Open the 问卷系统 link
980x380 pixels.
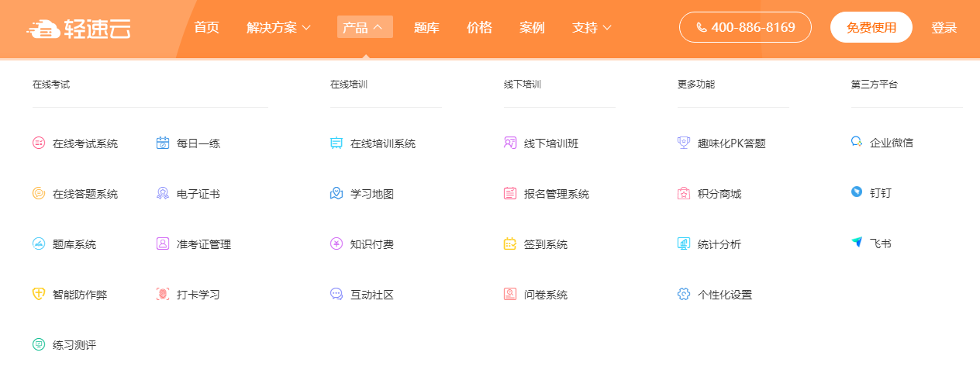click(546, 295)
